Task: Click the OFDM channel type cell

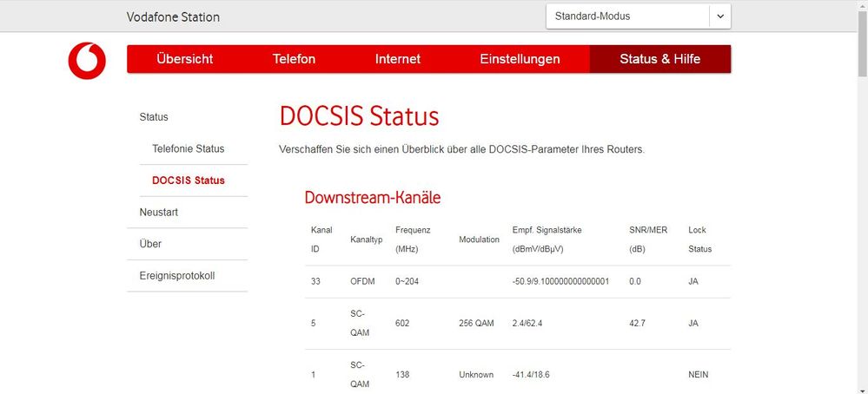Action: pyautogui.click(x=362, y=281)
